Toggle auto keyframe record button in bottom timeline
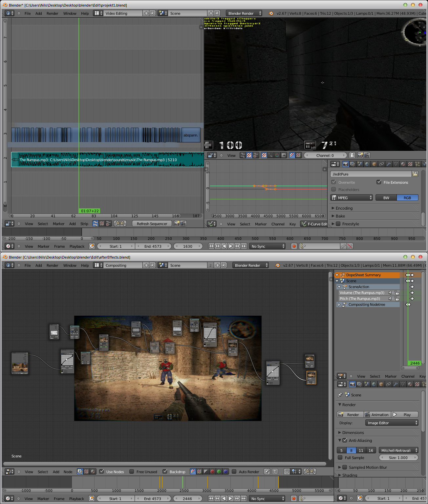 click(x=294, y=498)
